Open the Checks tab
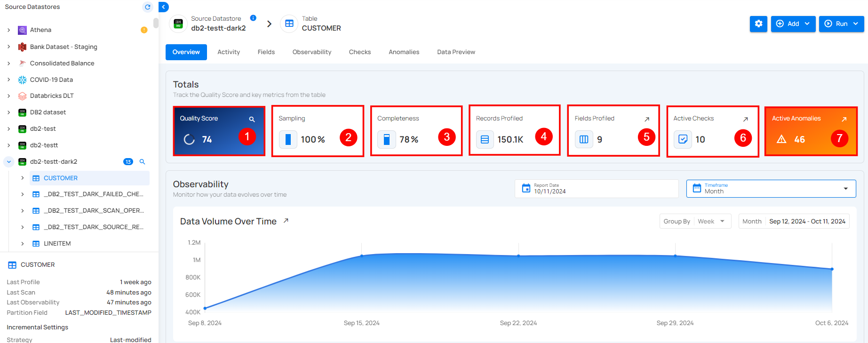The width and height of the screenshot is (868, 343). click(360, 52)
